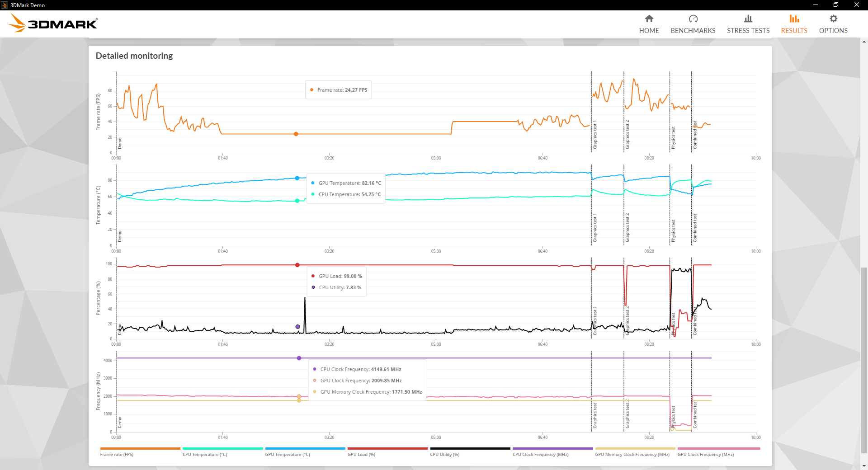
Task: Toggle GPU Temperature legend series
Action: pyautogui.click(x=288, y=454)
